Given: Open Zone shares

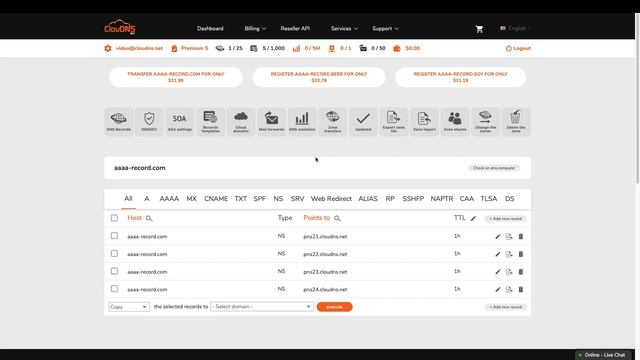Looking at the screenshot, I should [455, 122].
